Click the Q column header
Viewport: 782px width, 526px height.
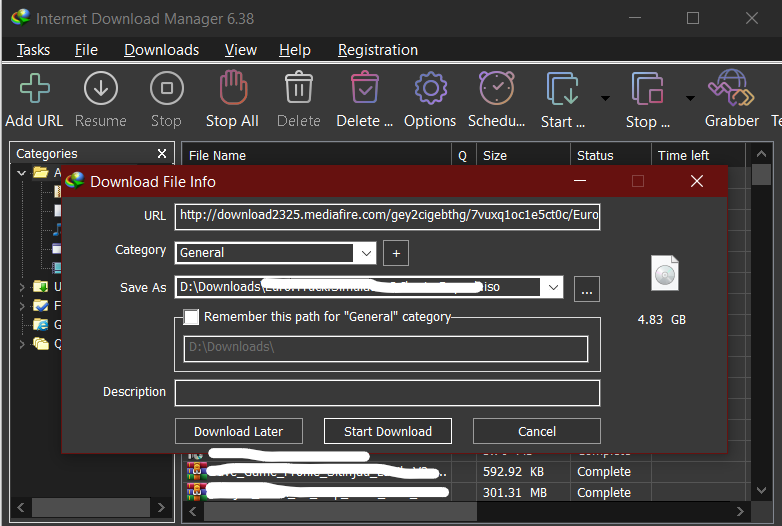[x=463, y=156]
